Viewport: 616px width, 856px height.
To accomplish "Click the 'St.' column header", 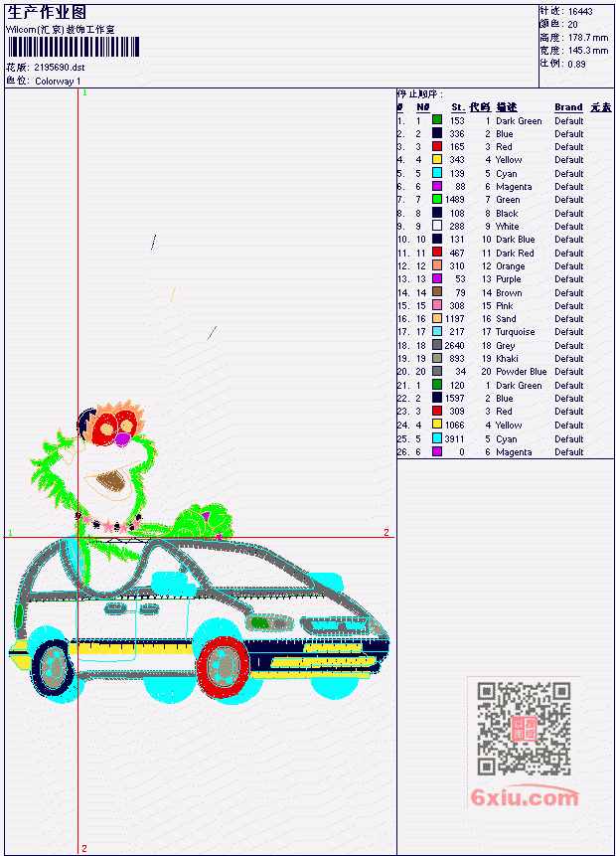I will tap(458, 107).
